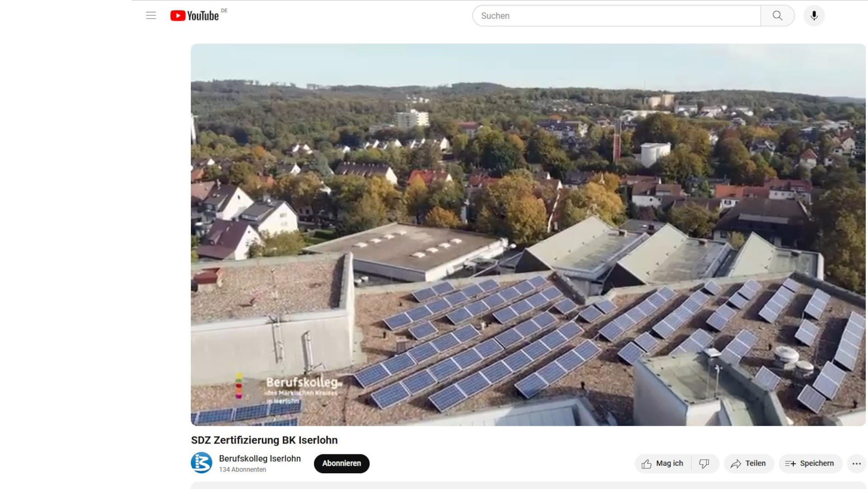This screenshot has height=489, width=868.
Task: Click the magnifier search button
Action: point(777,16)
